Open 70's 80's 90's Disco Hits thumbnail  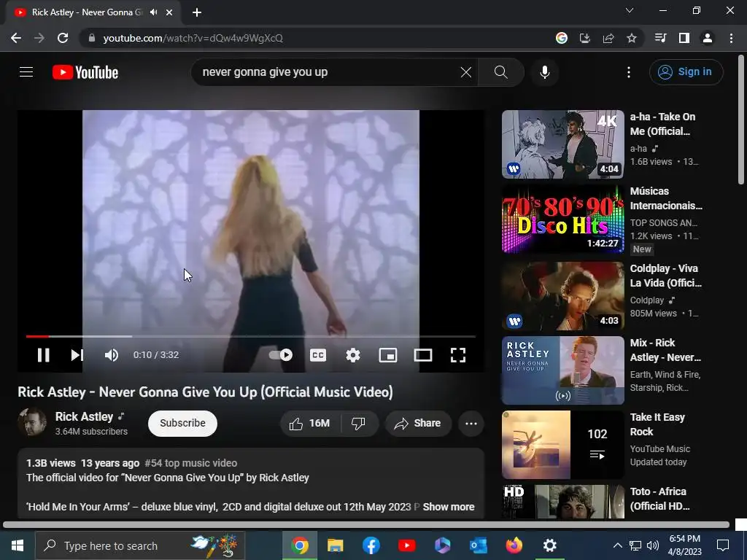562,219
